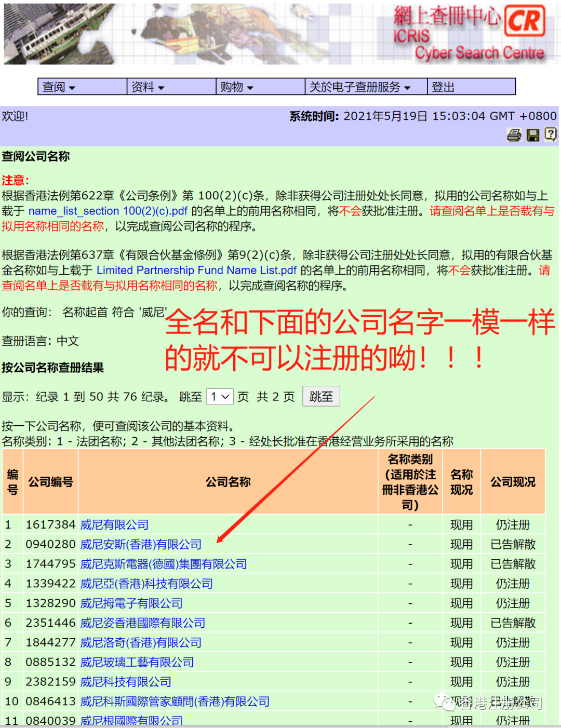Open Limited Partnership Fund Name List.pdf
Image resolution: width=561 pixels, height=728 pixels.
click(x=197, y=270)
